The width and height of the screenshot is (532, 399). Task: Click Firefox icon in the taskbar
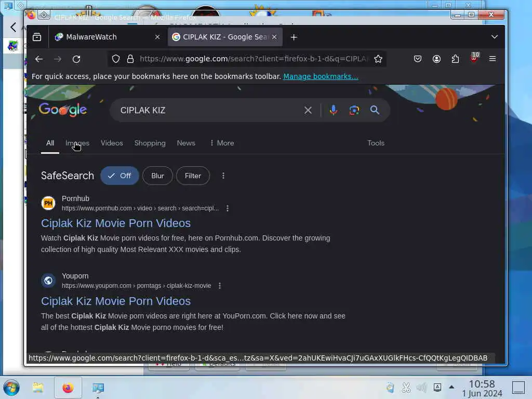pos(68,388)
